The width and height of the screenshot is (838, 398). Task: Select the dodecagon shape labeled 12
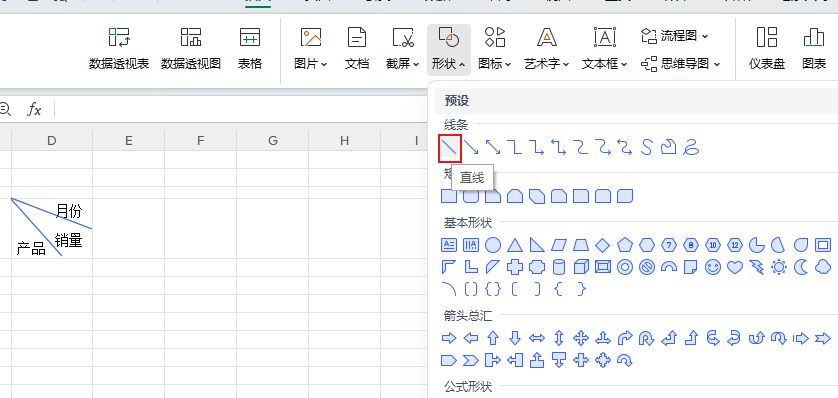735,245
